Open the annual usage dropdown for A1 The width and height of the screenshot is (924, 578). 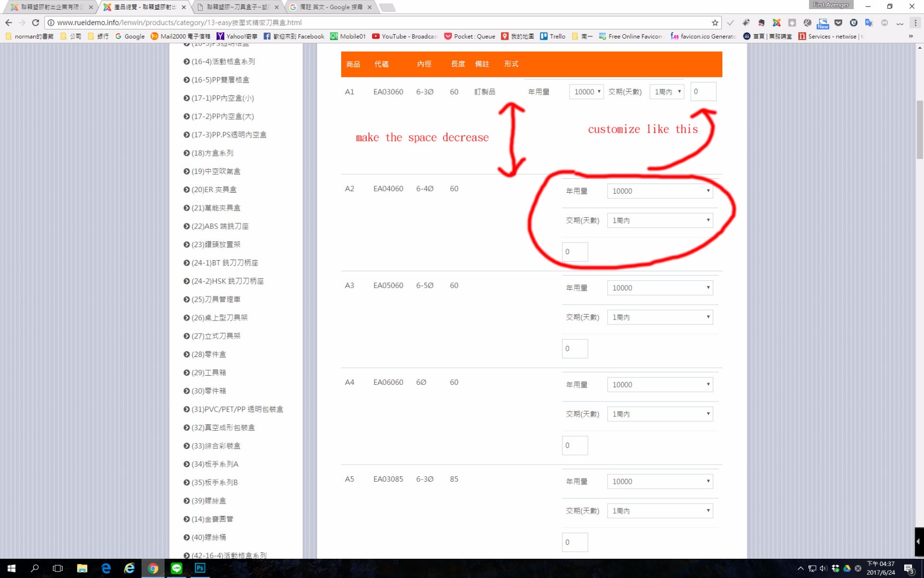[587, 92]
